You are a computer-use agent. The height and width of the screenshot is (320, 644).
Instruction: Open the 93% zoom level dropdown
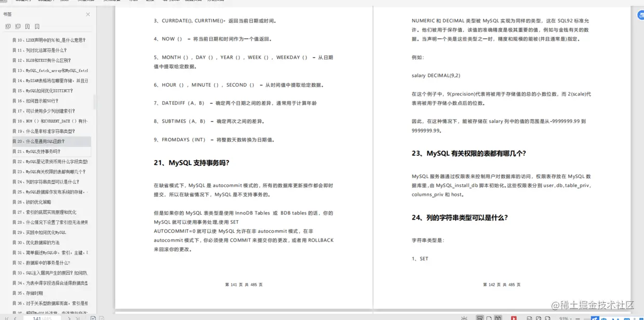click(566, 318)
